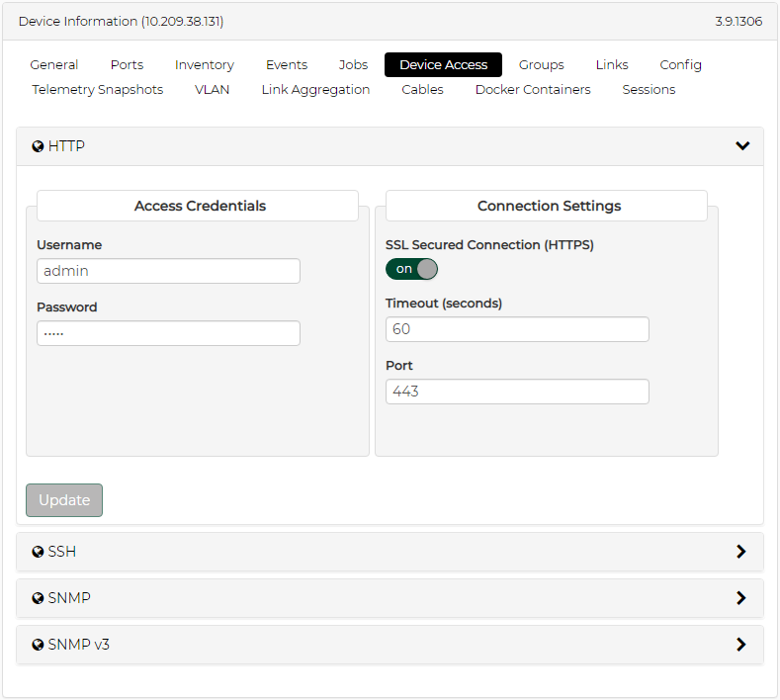Select the Port number field
Image resolution: width=780 pixels, height=700 pixels.
pyautogui.click(x=517, y=392)
